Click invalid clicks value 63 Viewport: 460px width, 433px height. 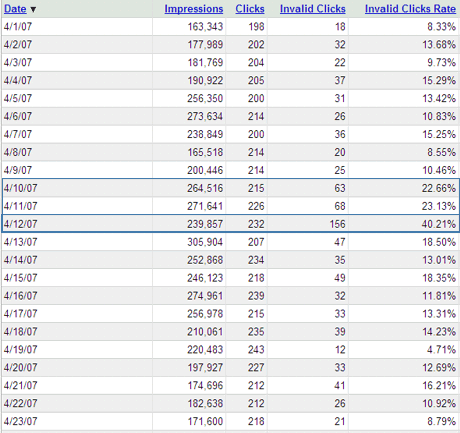340,188
